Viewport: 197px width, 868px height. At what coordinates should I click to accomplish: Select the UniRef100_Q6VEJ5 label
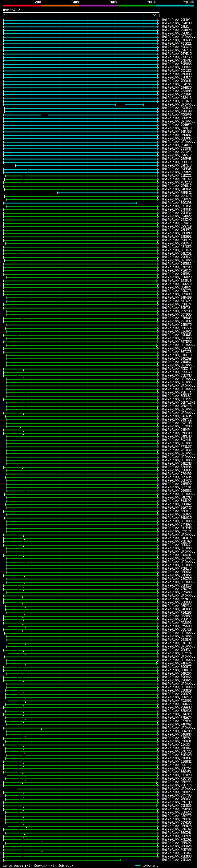coord(176,54)
